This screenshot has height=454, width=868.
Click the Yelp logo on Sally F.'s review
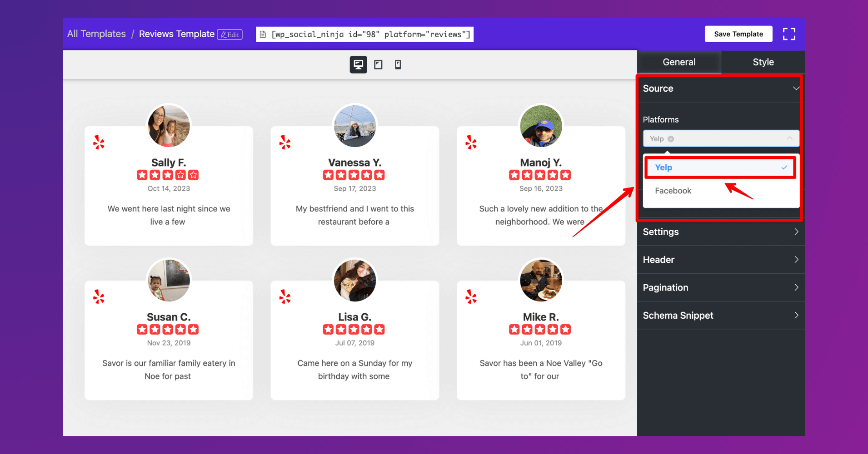[99, 142]
